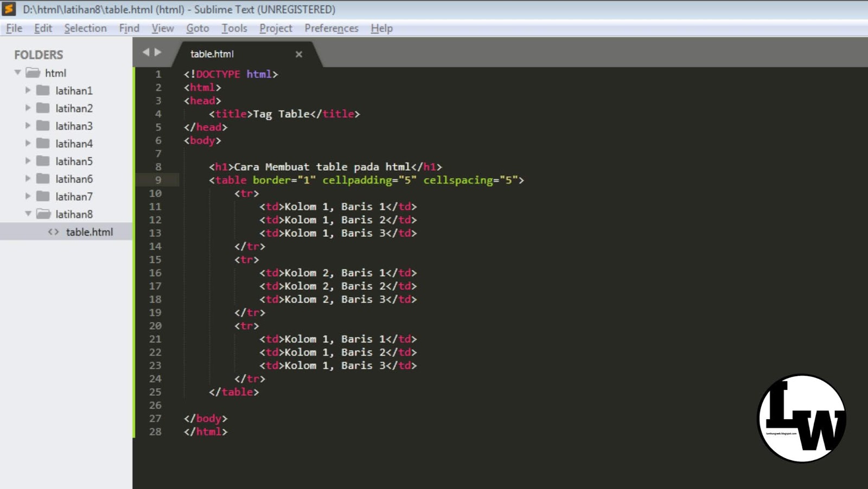The image size is (868, 489).
Task: Expand the latihan5 folder
Action: tap(28, 161)
